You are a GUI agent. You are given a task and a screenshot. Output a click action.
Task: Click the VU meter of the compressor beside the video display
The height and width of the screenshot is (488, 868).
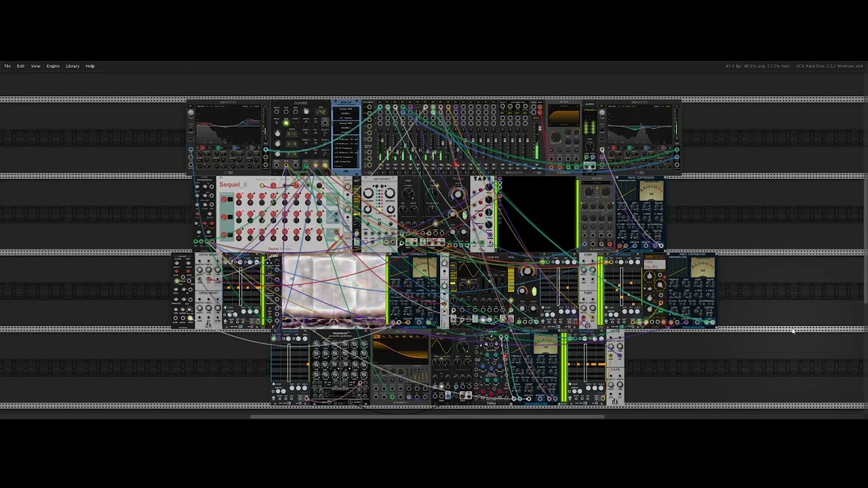(x=425, y=267)
